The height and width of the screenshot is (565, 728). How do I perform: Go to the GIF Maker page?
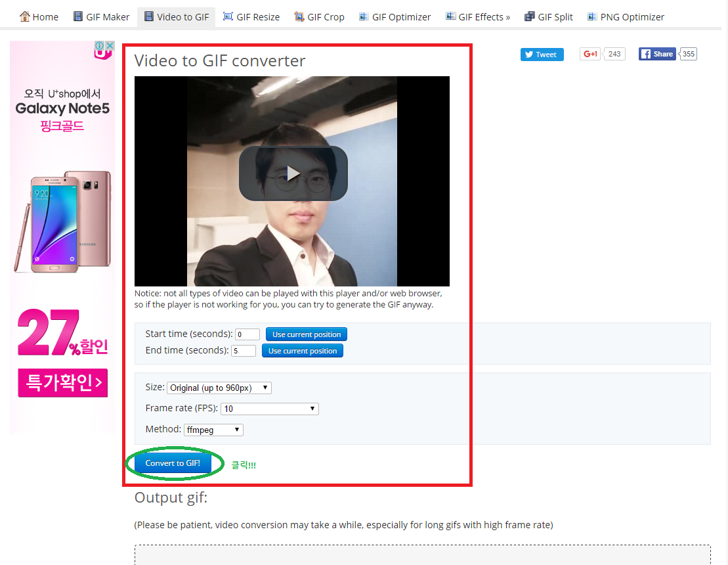coord(102,17)
